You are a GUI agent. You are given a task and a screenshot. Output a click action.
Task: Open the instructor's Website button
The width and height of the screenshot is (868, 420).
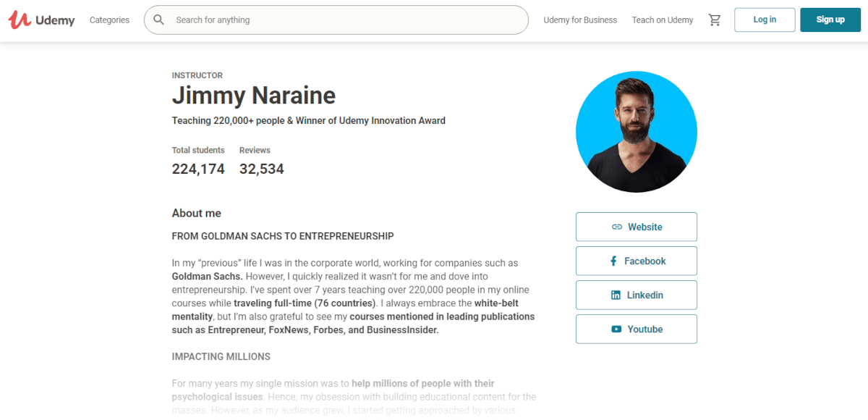click(x=637, y=227)
